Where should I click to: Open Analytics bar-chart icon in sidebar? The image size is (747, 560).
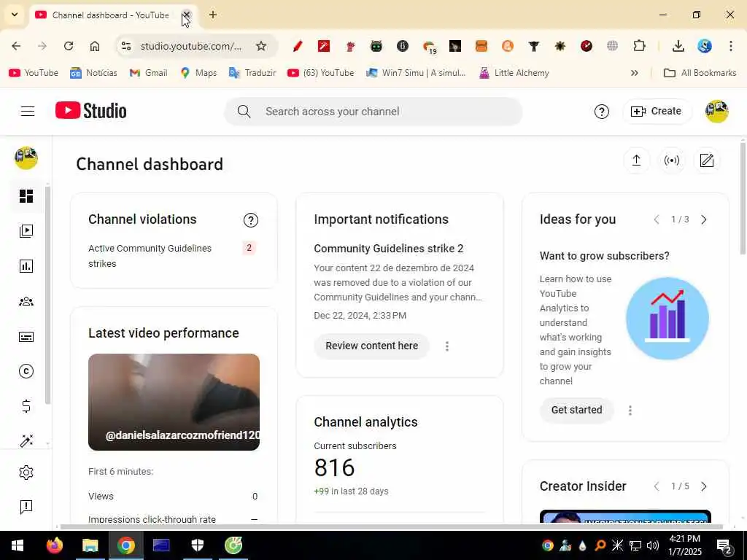[26, 266]
